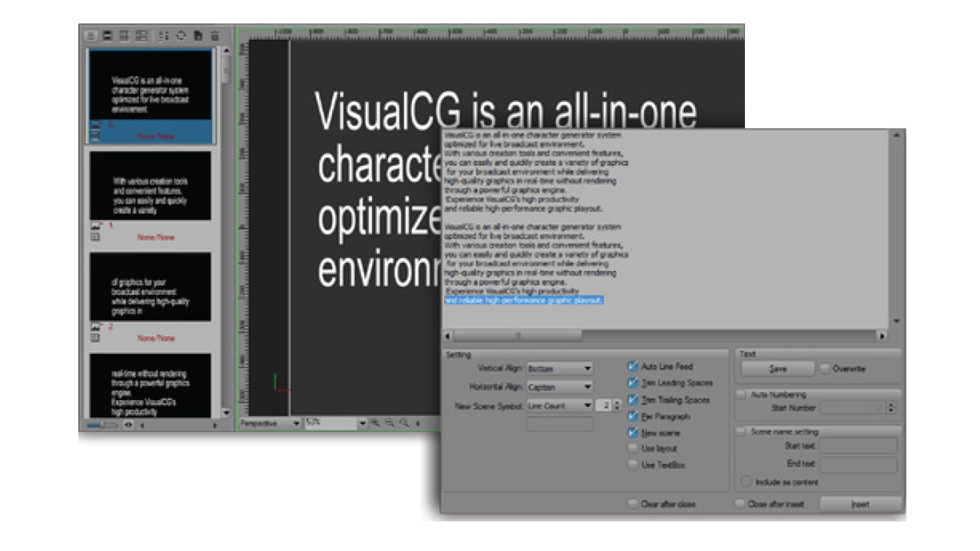The height and width of the screenshot is (551, 980).
Task: Select the 'real-time without rendering' scene thumbnail
Action: pos(150,386)
